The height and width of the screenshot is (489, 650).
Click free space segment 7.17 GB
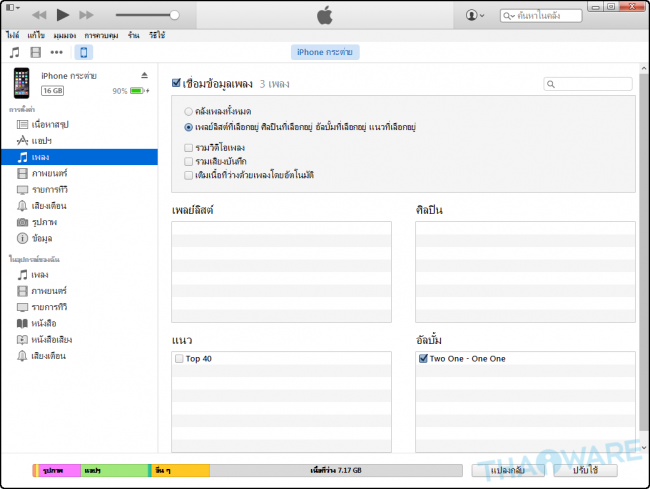(336, 470)
